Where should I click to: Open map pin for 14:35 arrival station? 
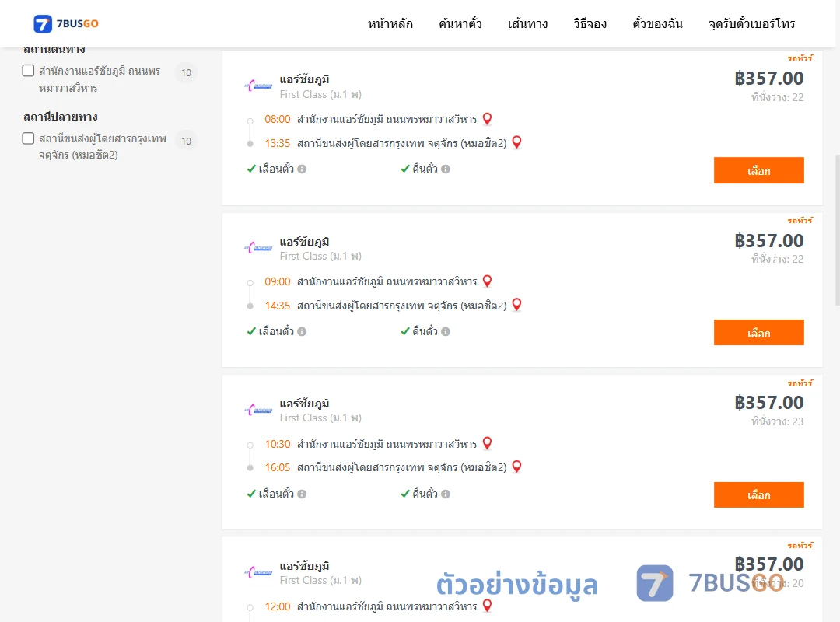[517, 304]
